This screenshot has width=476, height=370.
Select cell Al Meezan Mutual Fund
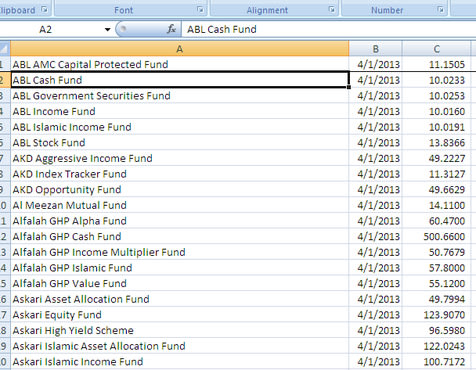tap(180, 205)
